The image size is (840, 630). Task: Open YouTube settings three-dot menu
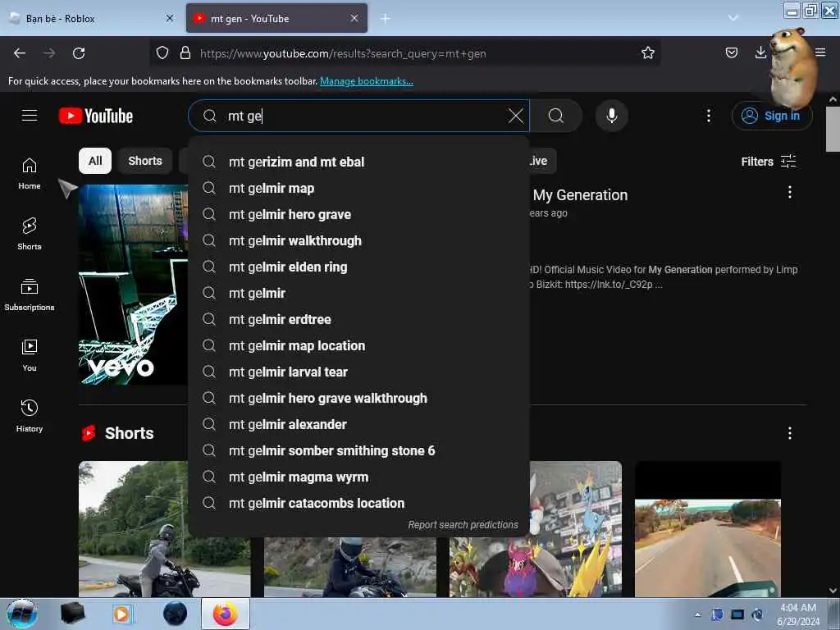pos(708,116)
